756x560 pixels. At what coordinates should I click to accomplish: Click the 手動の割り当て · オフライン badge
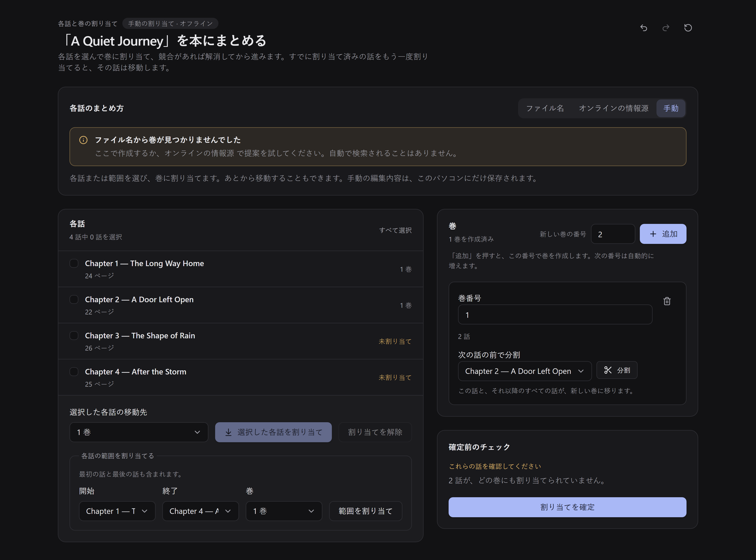(x=170, y=23)
